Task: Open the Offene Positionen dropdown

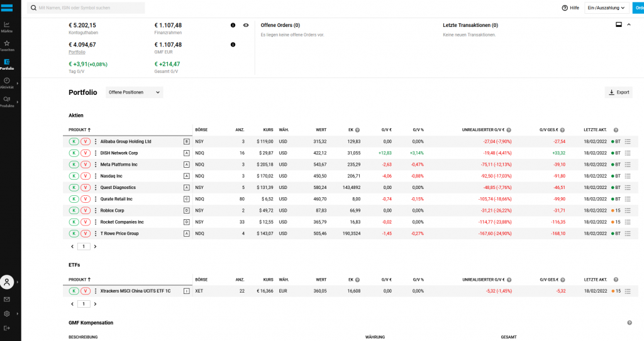Action: coord(134,92)
